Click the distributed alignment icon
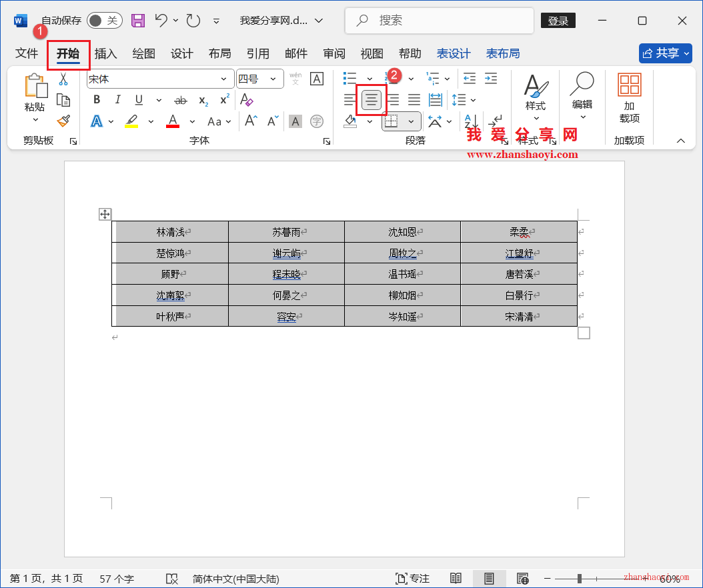 [x=436, y=100]
